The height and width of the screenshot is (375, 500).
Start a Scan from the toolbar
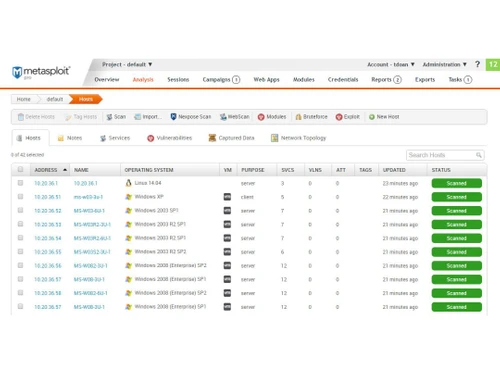(116, 117)
